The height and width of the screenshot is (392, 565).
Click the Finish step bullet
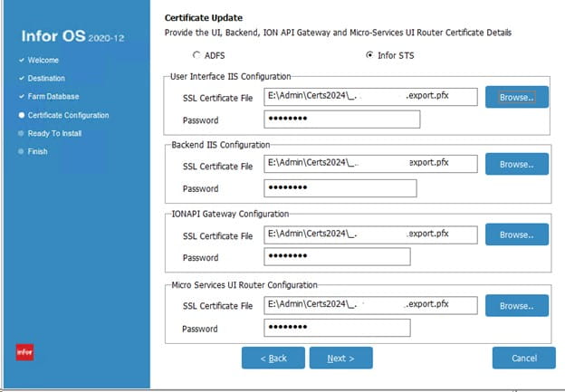pos(21,151)
